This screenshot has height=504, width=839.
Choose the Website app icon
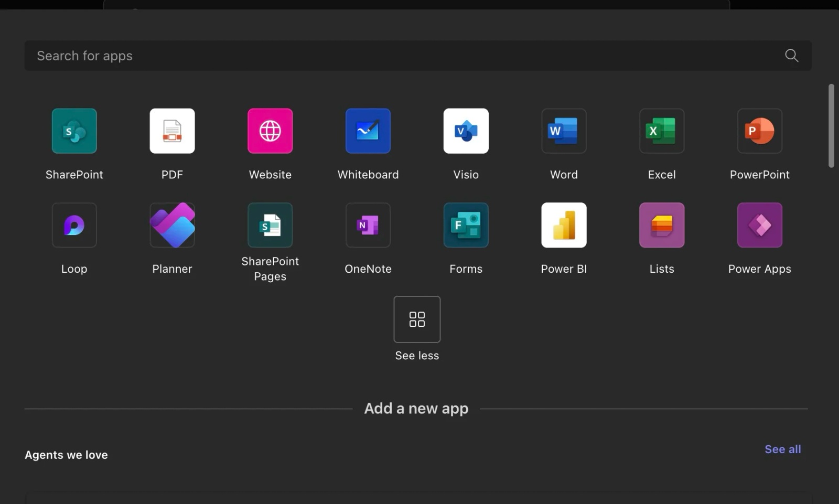[x=270, y=131]
